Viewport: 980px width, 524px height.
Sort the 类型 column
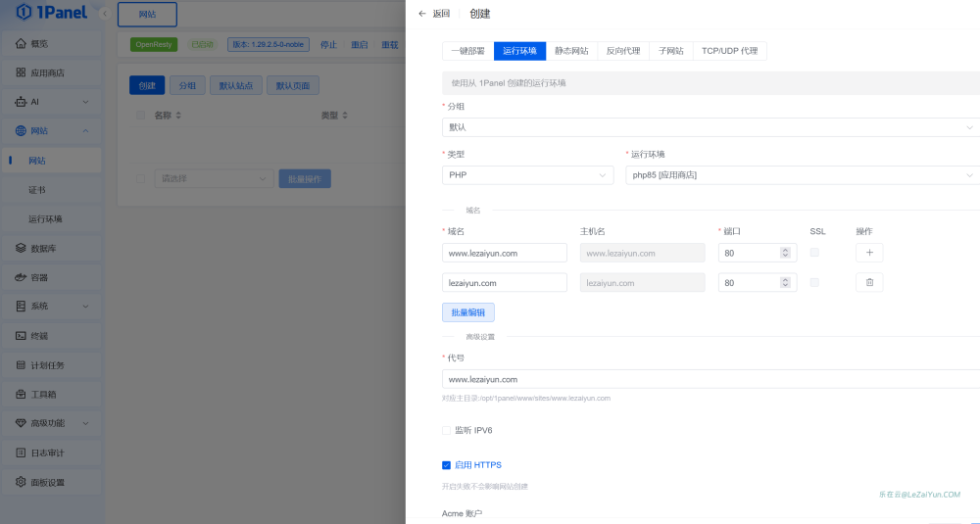(345, 116)
